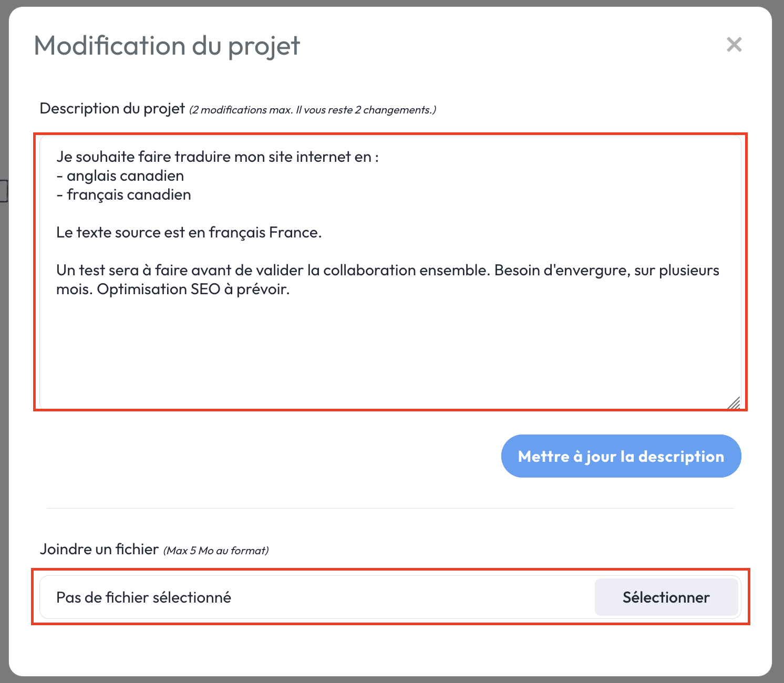Click the "Joindre un fichier" label
784x683 pixels.
click(x=99, y=550)
